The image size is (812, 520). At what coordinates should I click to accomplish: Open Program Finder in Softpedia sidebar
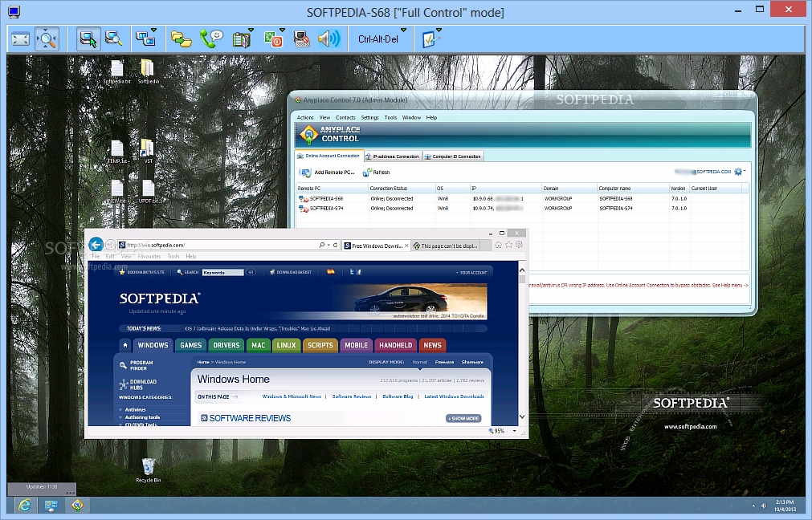click(137, 365)
